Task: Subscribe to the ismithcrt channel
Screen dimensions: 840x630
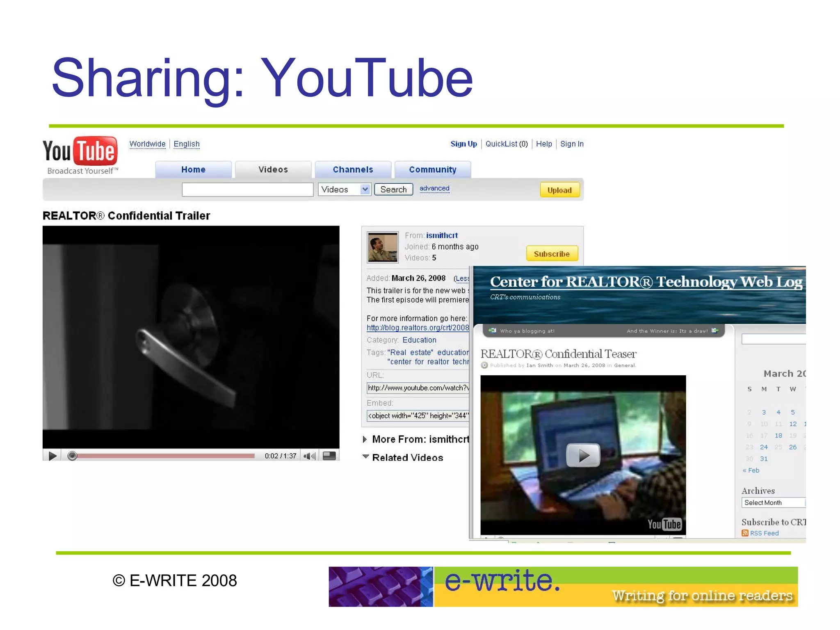Action: point(552,254)
